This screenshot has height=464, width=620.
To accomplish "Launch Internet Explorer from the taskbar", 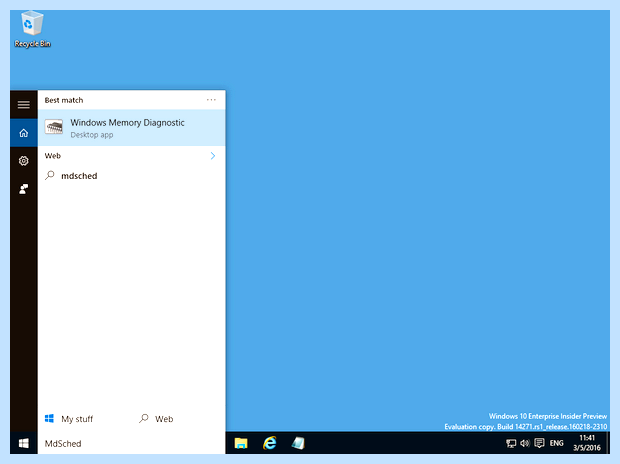I will pyautogui.click(x=270, y=443).
